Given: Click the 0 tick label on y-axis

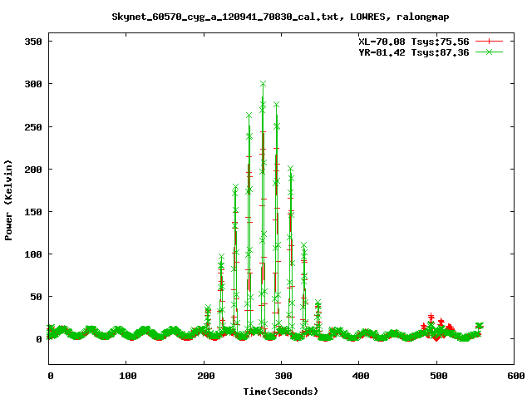Looking at the screenshot, I should click(x=39, y=339).
